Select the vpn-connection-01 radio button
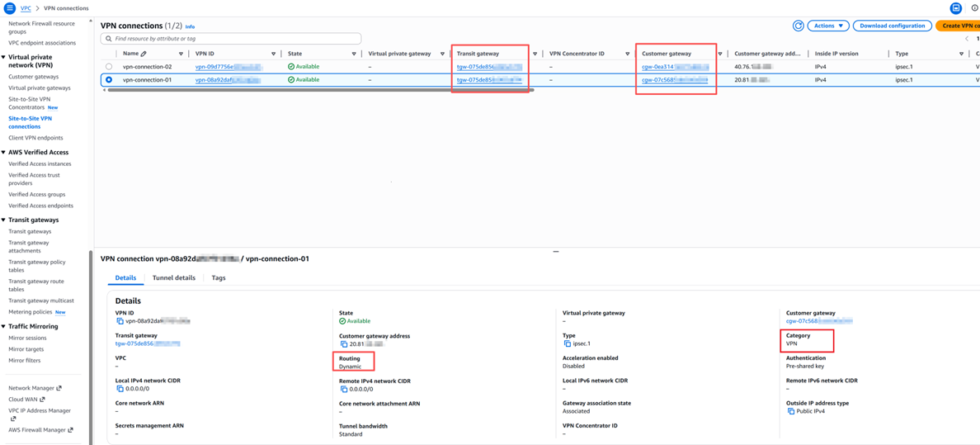 [x=109, y=80]
